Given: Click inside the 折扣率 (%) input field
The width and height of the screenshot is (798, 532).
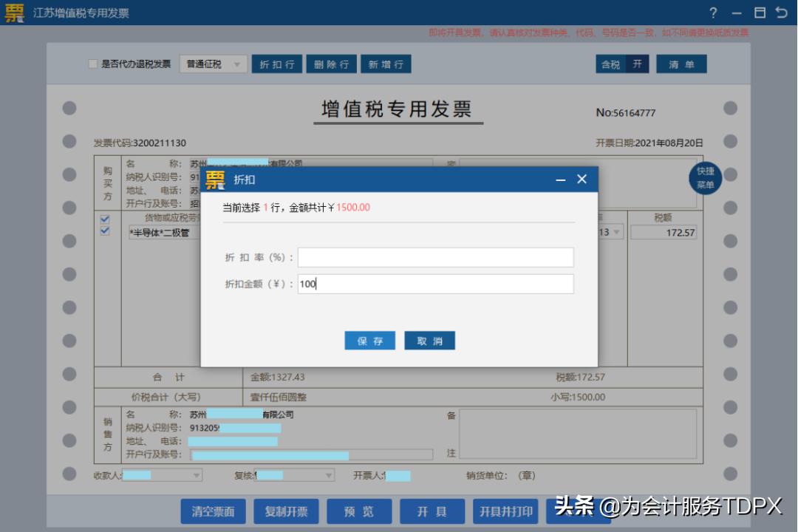Looking at the screenshot, I should click(x=436, y=256).
